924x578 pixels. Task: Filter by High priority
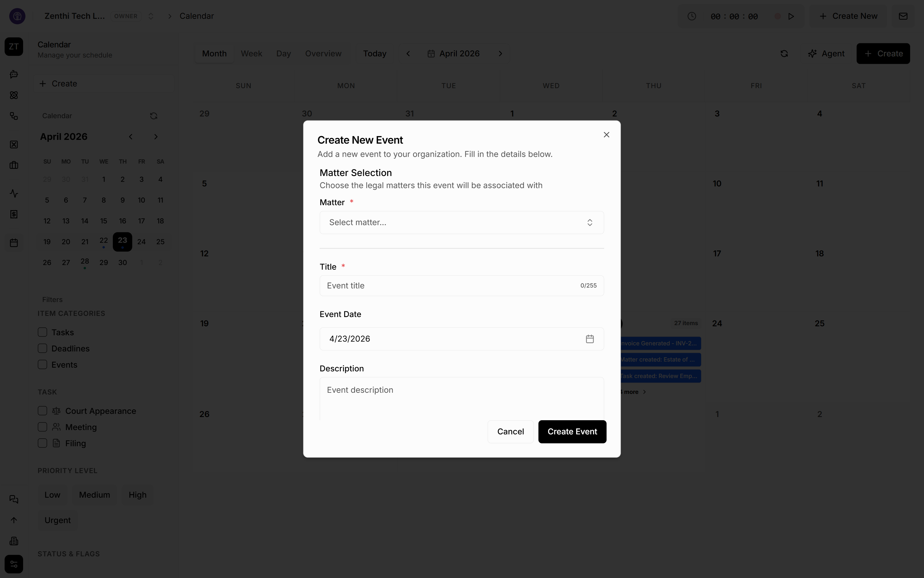click(x=137, y=495)
